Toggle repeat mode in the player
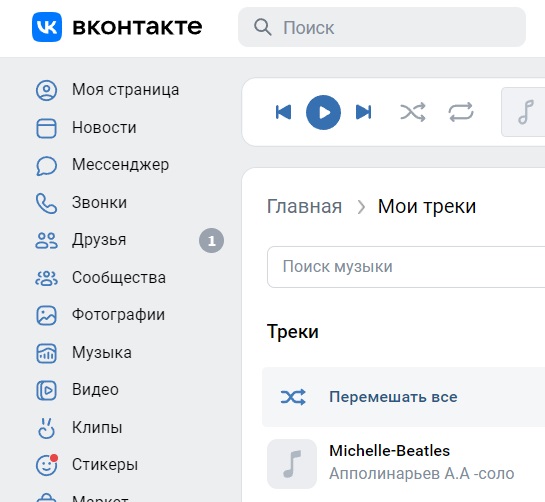The height and width of the screenshot is (502, 545). (461, 112)
